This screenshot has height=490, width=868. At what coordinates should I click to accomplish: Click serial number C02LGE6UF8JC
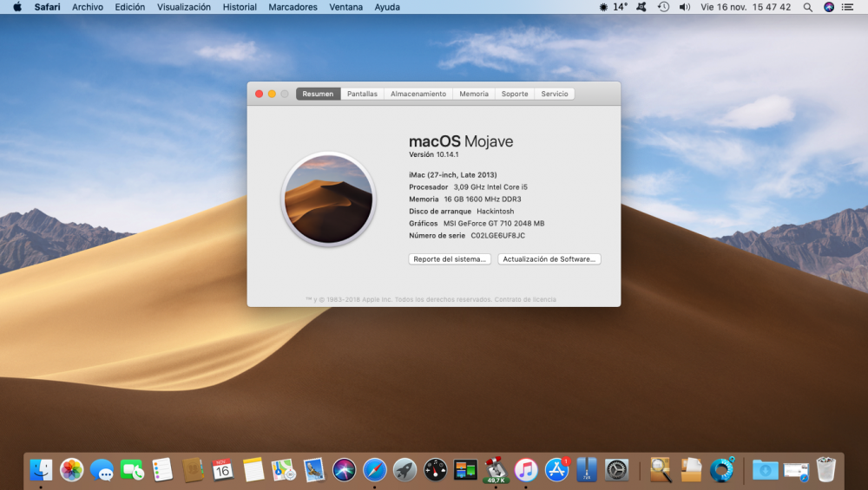[x=497, y=236]
